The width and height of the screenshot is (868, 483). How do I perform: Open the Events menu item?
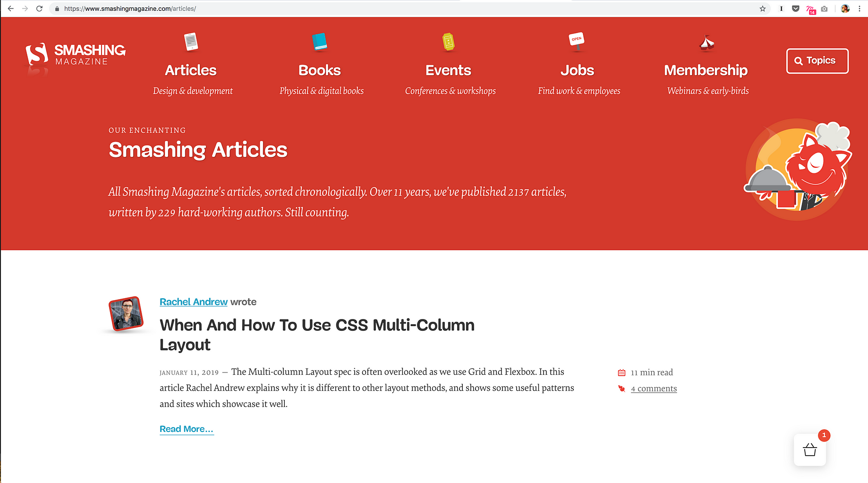coord(449,70)
